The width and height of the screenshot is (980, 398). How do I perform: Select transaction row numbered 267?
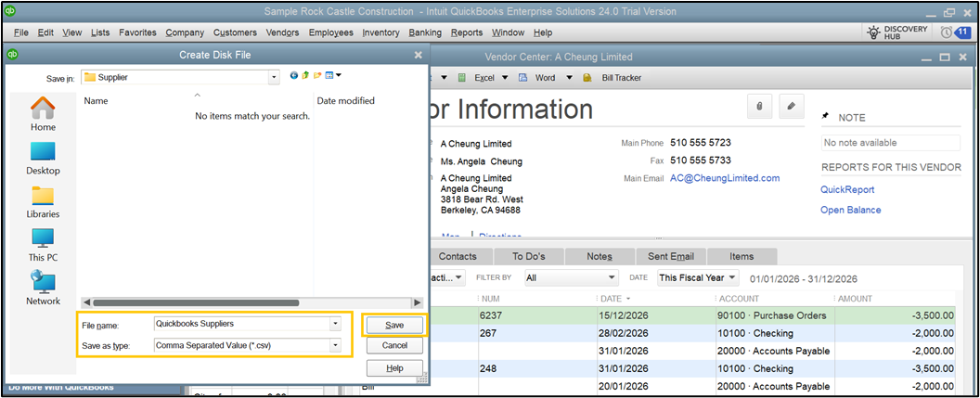point(691,333)
